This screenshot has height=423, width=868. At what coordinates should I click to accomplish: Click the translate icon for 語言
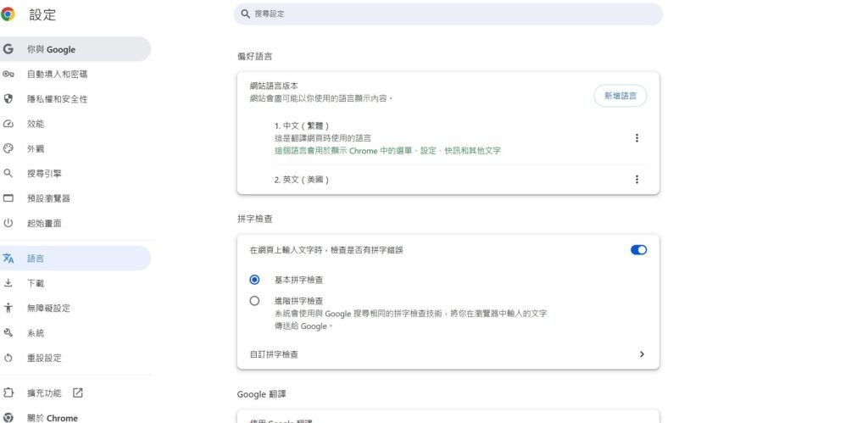pyautogui.click(x=8, y=258)
